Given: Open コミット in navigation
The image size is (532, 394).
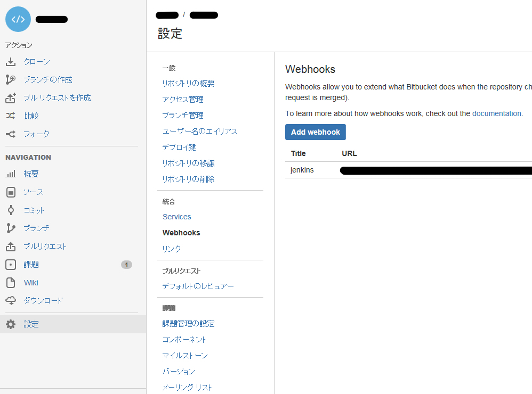Looking at the screenshot, I should pos(34,210).
